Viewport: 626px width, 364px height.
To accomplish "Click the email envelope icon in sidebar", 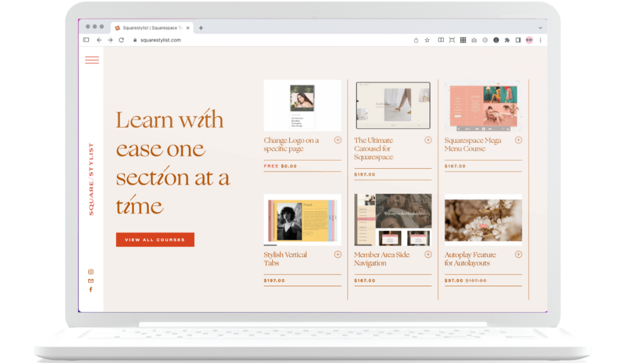I will click(91, 281).
